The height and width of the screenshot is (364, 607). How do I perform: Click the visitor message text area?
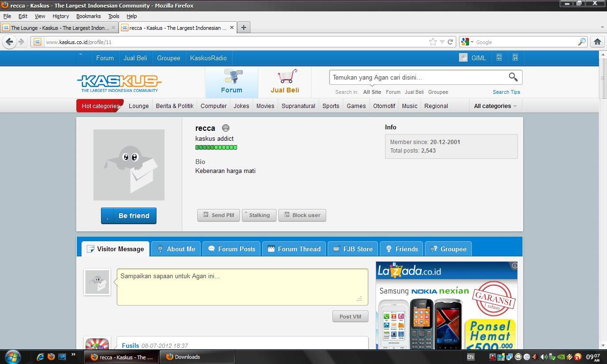click(x=242, y=287)
